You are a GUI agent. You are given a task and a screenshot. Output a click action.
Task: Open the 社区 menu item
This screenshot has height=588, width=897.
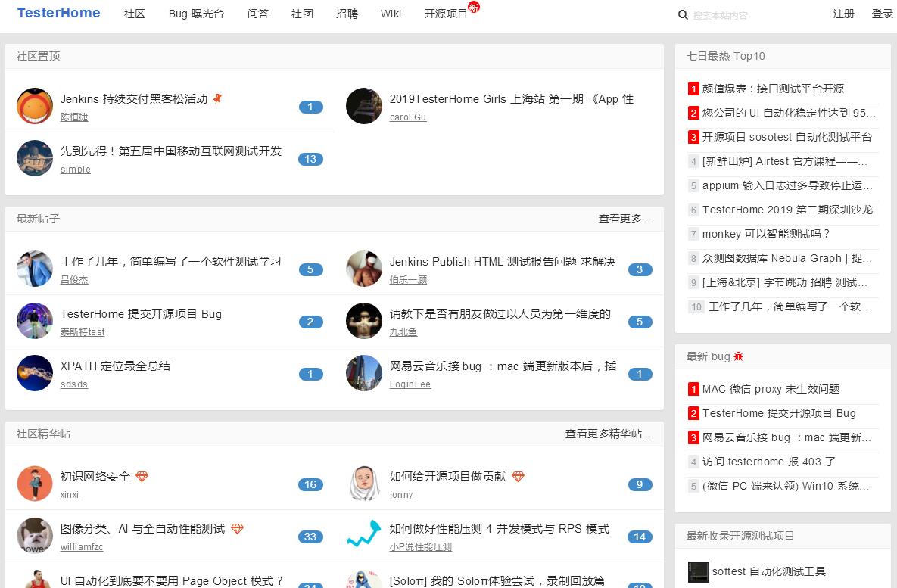[x=135, y=14]
